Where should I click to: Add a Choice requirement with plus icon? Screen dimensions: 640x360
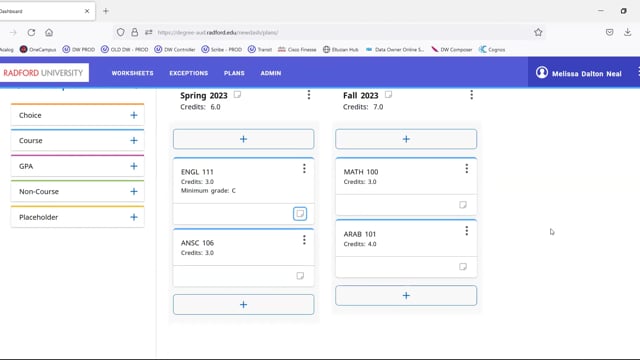pos(134,116)
